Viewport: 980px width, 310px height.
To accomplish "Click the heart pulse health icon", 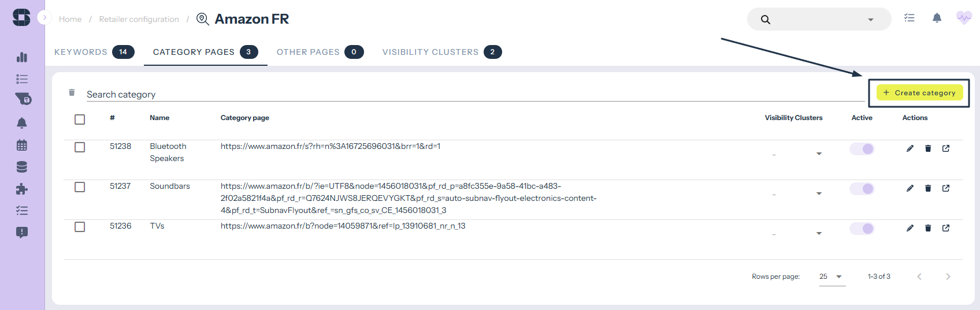I will (964, 18).
